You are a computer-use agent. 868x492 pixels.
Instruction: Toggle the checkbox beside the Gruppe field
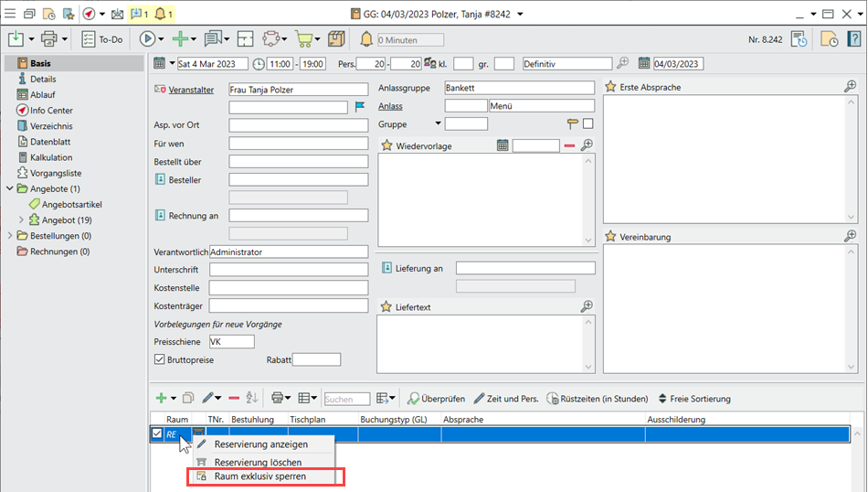[588, 123]
